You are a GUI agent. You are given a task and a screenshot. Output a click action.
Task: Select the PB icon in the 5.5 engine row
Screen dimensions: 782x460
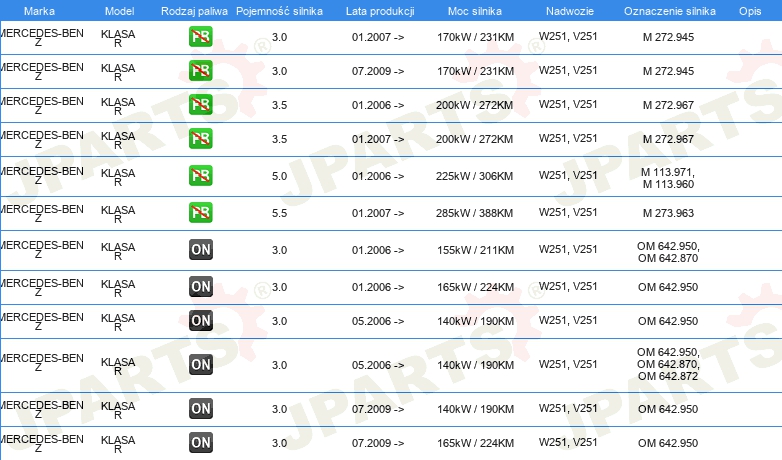(200, 213)
